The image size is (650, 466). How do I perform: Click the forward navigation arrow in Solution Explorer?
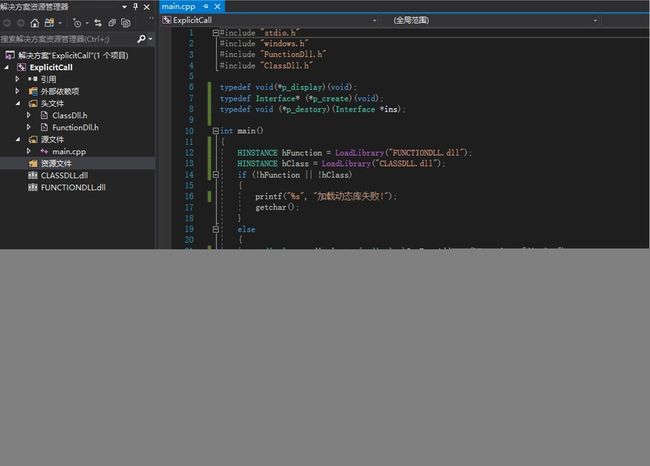[21, 23]
